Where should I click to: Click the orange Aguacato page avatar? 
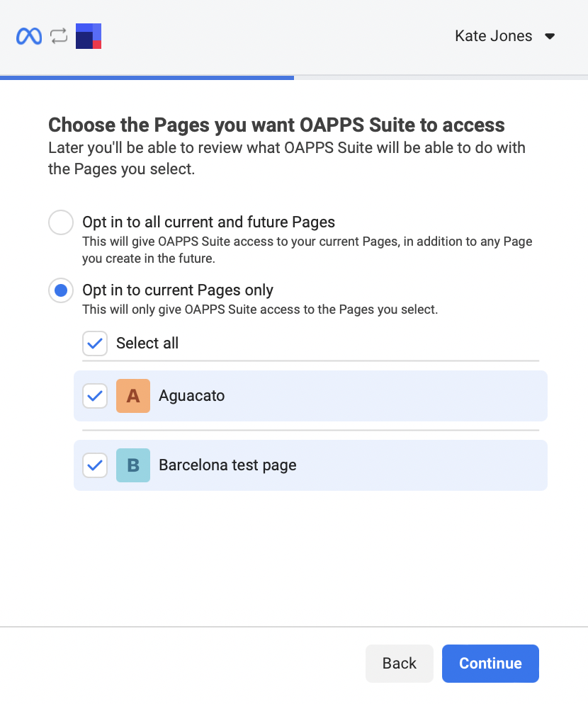pyautogui.click(x=133, y=396)
